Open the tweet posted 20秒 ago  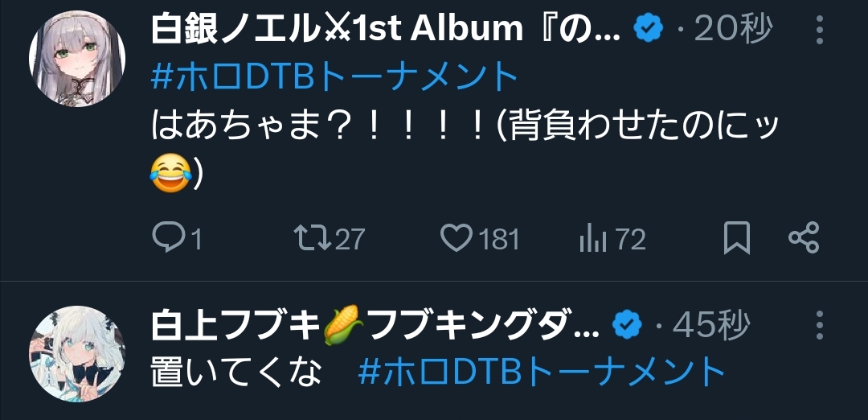point(733,30)
